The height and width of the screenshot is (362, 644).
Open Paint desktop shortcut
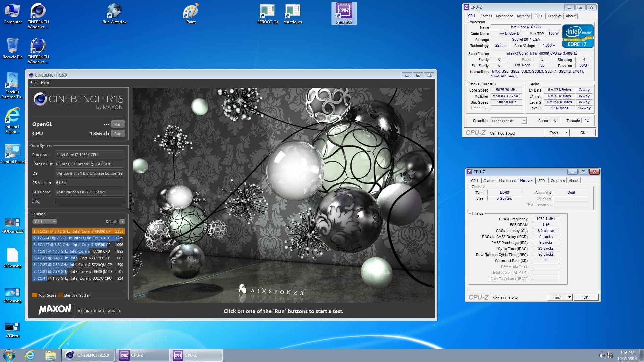click(191, 14)
